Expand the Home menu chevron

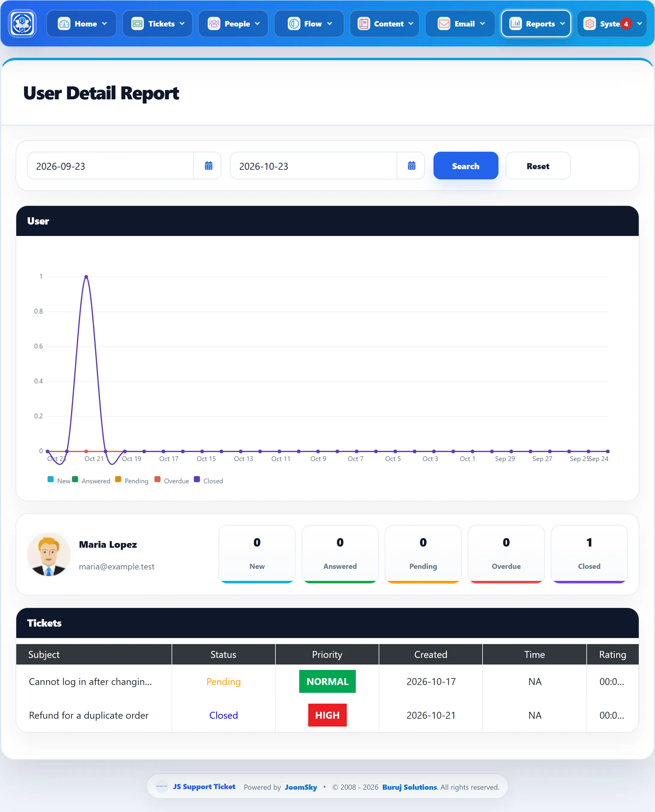point(104,24)
